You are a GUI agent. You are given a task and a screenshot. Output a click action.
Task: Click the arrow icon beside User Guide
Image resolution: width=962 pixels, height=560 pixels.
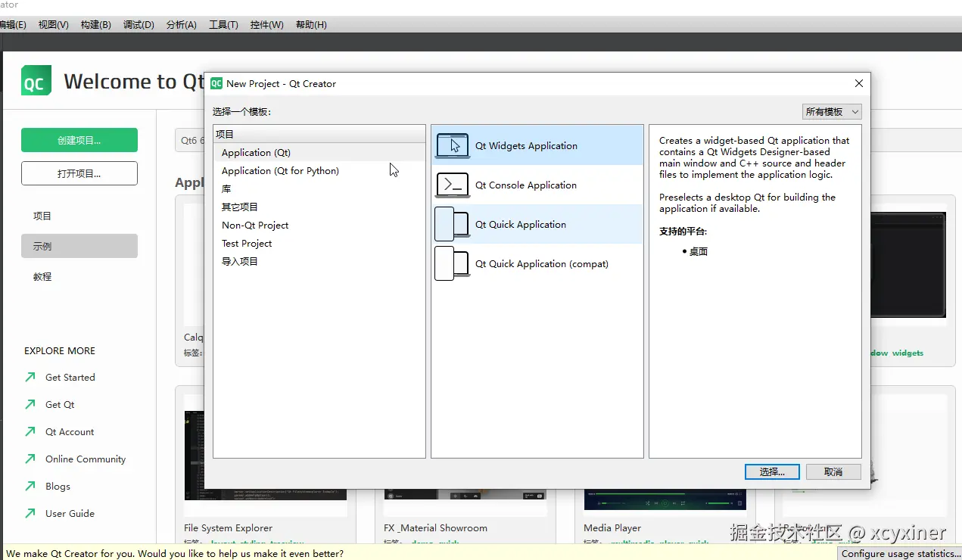(30, 513)
